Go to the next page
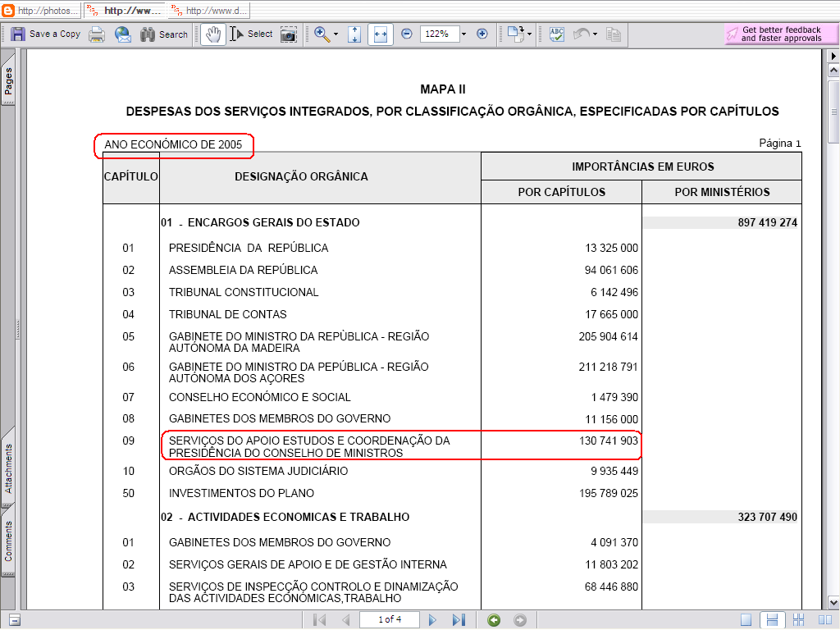The image size is (840, 630). (x=432, y=620)
